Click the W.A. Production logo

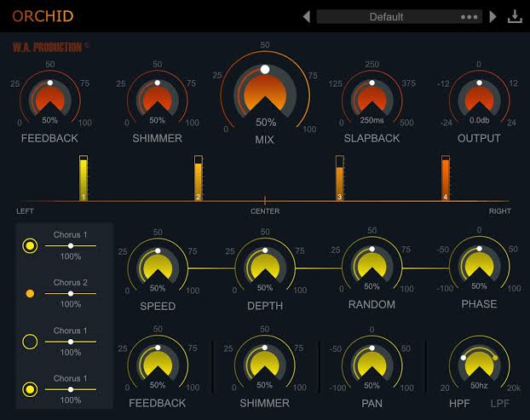click(x=46, y=48)
